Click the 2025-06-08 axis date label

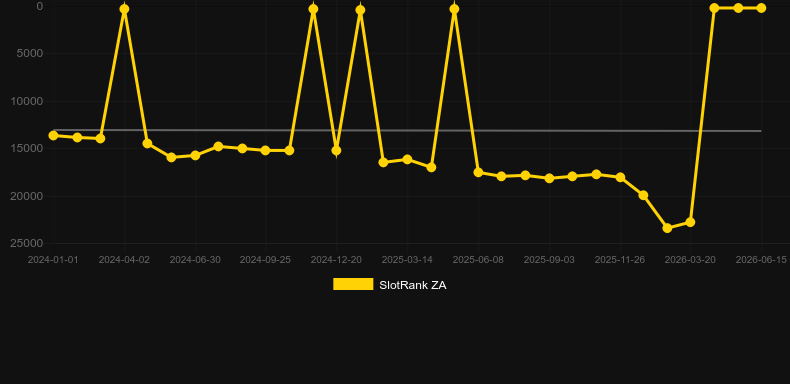click(x=478, y=260)
